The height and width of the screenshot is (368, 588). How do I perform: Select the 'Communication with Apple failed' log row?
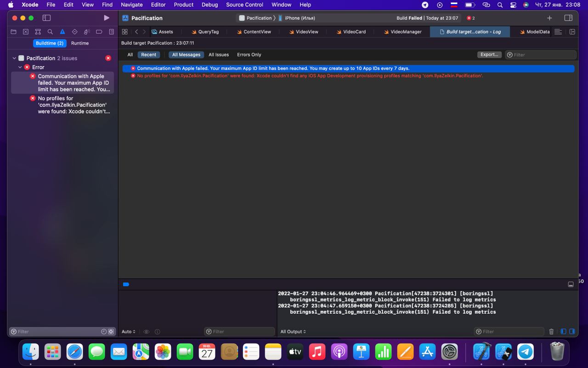[348, 69]
